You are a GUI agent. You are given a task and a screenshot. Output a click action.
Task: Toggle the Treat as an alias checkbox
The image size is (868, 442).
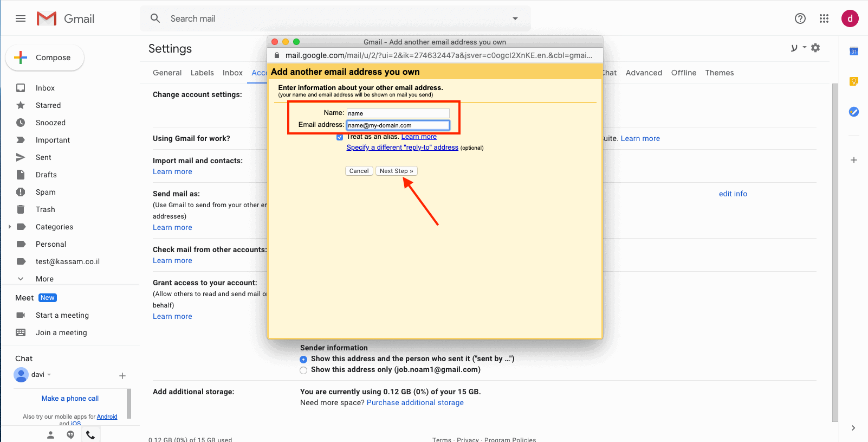340,137
